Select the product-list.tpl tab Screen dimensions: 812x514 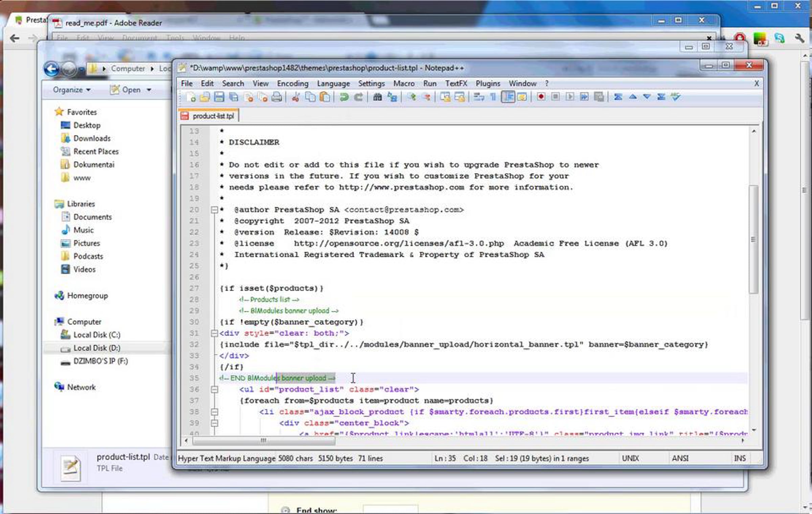point(208,116)
